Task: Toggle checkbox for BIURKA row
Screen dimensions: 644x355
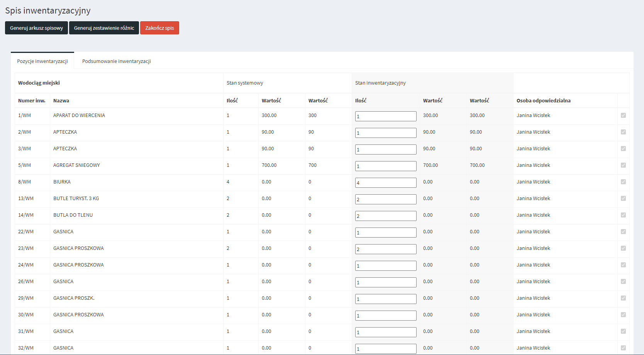Action: (623, 182)
